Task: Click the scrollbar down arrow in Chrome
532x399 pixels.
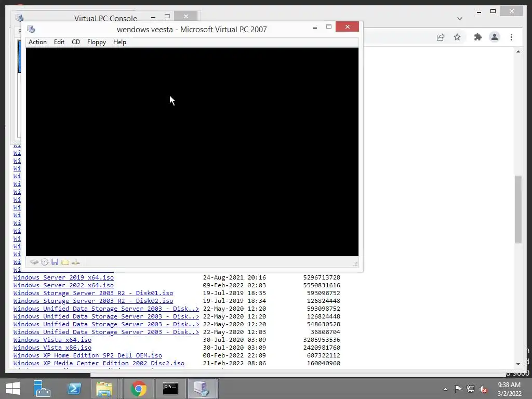Action: pos(518,364)
